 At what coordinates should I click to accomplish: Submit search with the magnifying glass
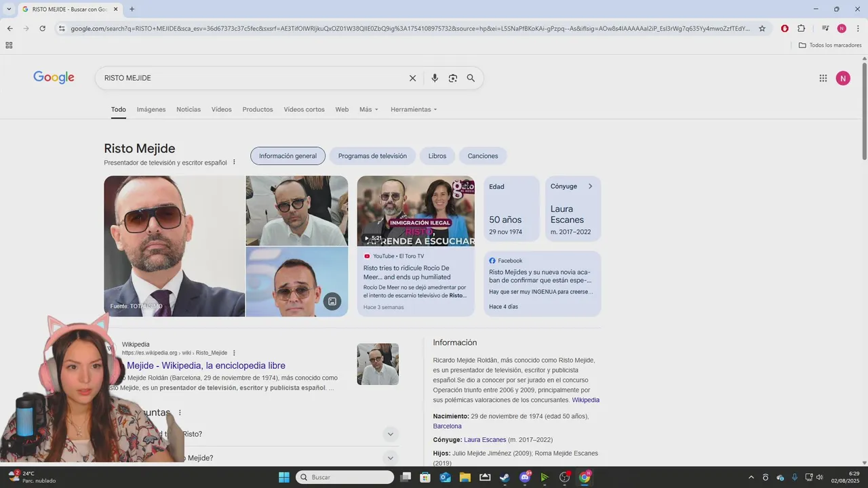471,78
